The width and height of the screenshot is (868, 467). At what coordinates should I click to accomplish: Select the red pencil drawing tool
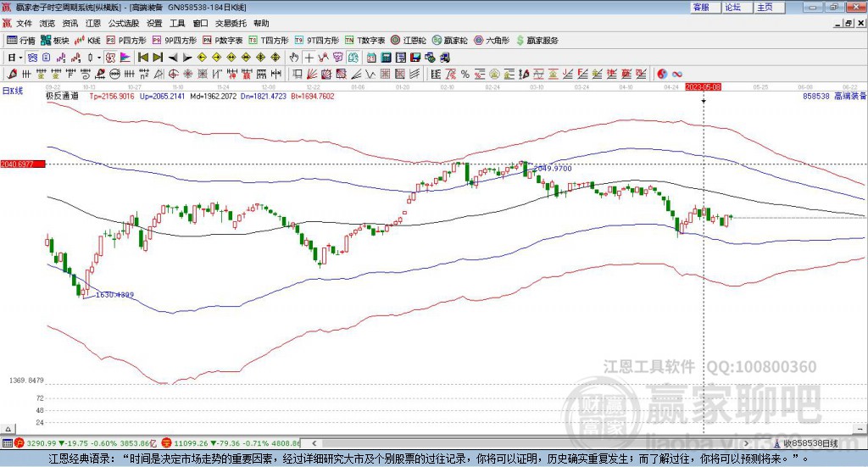[12, 74]
